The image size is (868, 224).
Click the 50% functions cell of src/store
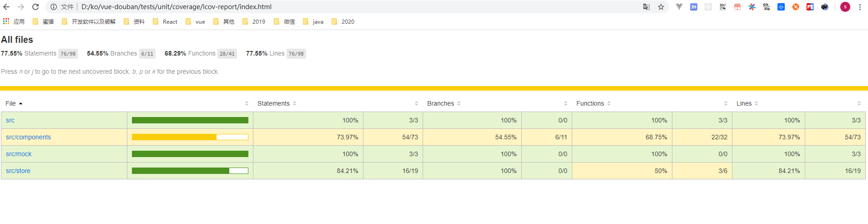622,171
